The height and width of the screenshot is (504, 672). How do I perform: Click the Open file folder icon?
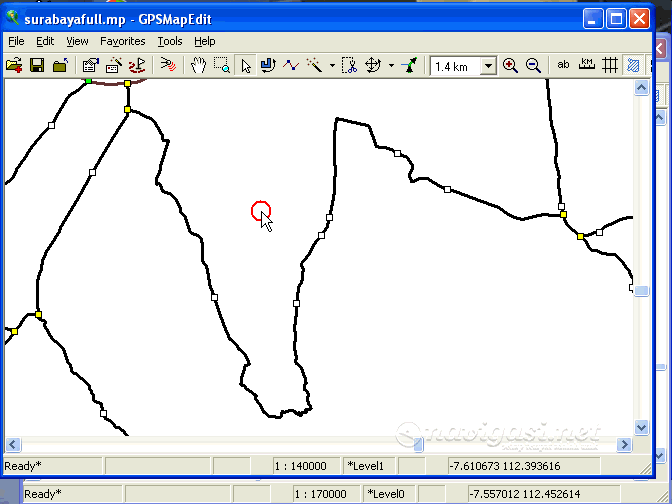[x=14, y=65]
